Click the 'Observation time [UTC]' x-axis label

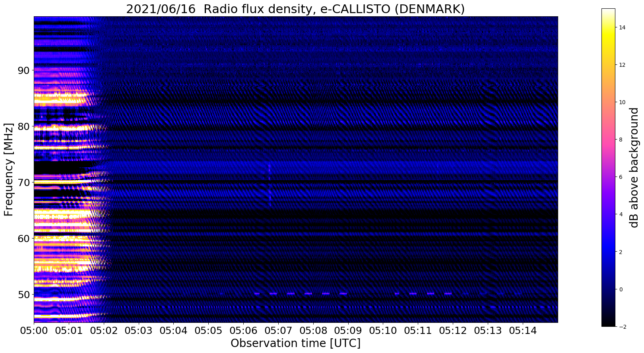295,343
